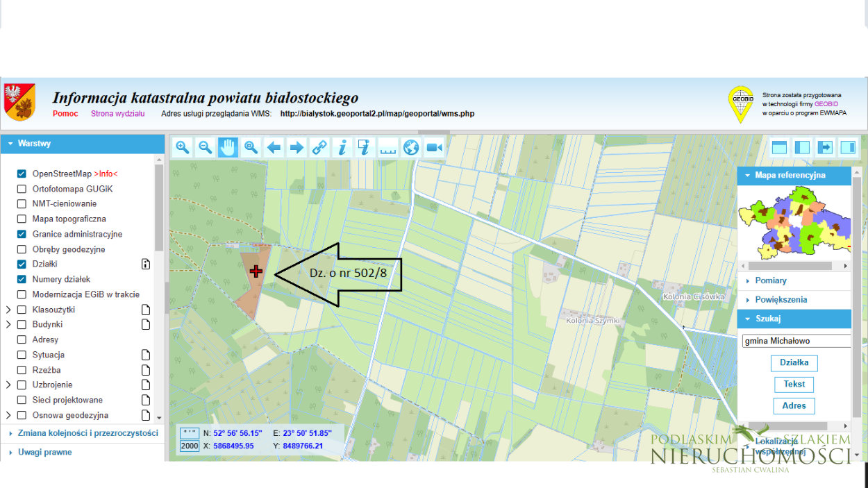Activate the hand pan tool

tap(228, 147)
